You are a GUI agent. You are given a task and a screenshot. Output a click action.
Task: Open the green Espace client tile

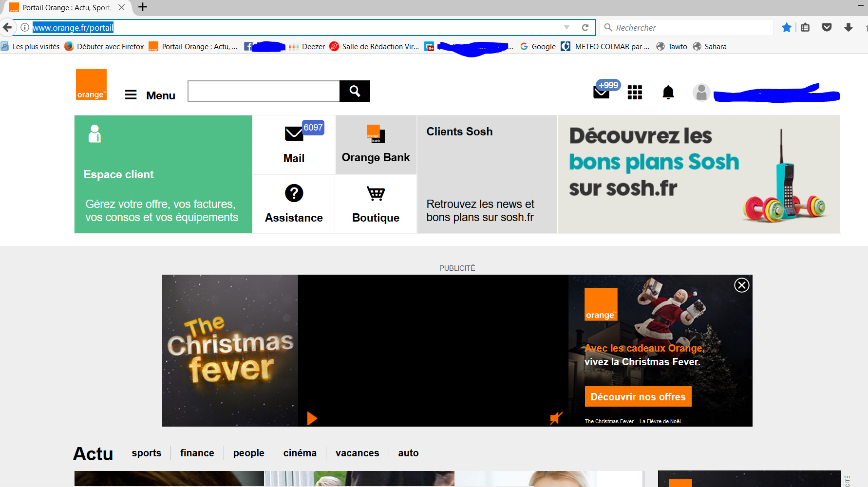(x=163, y=174)
